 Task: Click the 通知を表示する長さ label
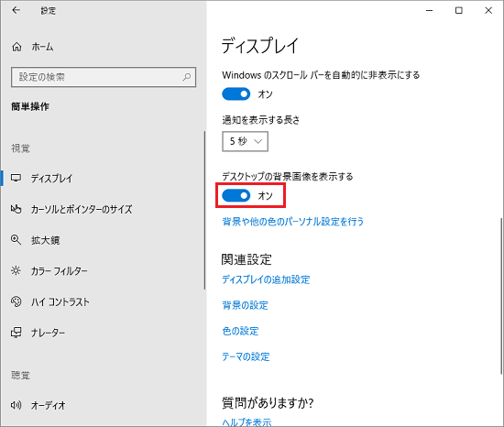[x=260, y=120]
